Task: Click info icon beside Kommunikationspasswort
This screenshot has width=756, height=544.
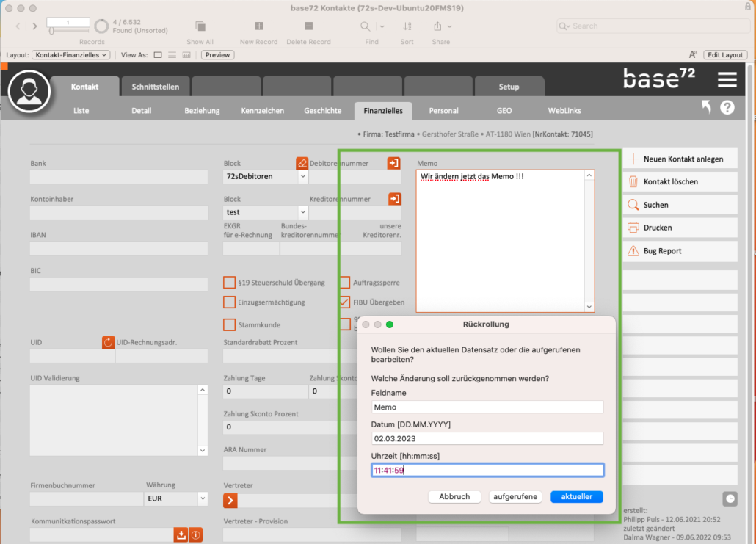Action: click(196, 534)
